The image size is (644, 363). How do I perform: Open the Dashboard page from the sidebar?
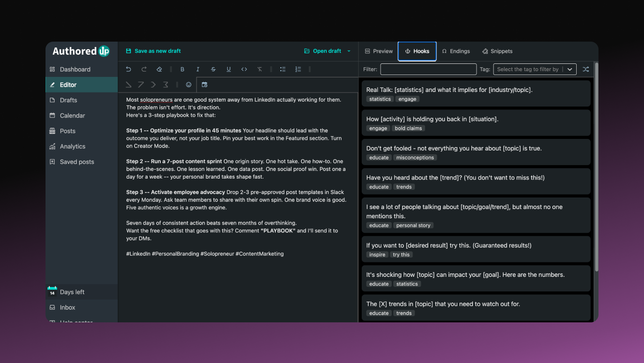tap(82, 69)
